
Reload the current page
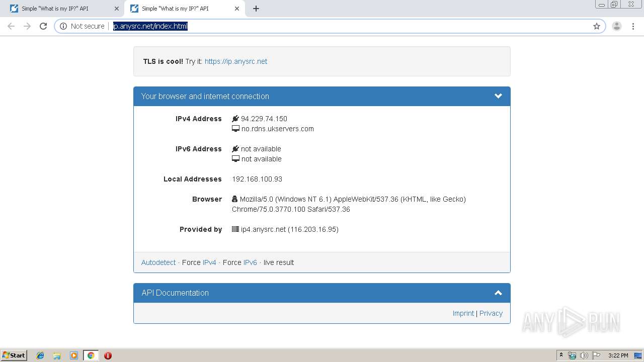point(43,26)
